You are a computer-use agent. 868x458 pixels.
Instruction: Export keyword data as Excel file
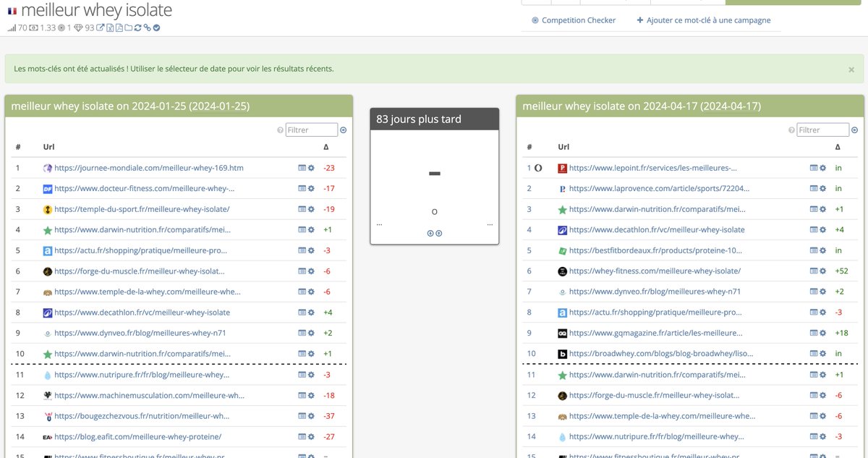[110, 28]
